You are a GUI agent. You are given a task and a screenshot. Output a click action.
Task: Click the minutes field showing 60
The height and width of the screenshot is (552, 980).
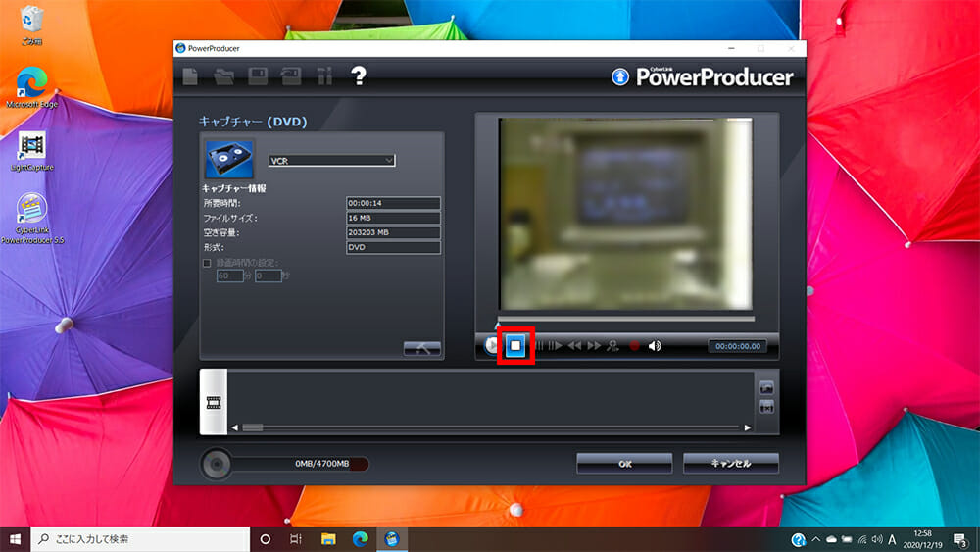pos(229,276)
